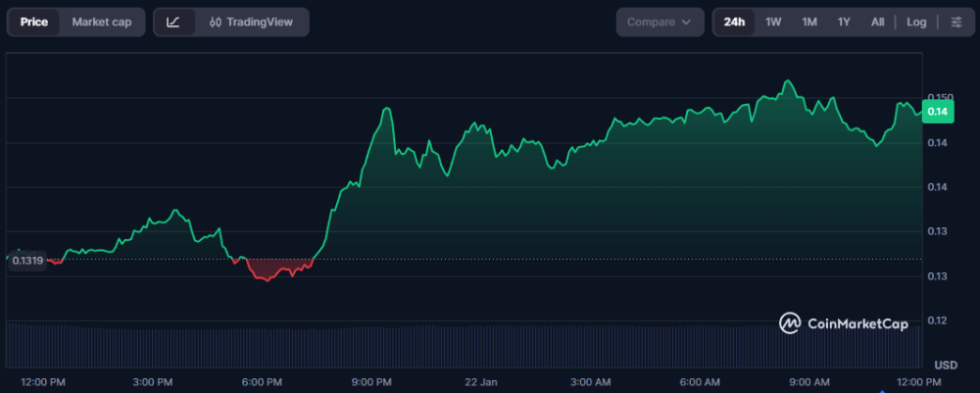The width and height of the screenshot is (980, 393).
Task: Show the 1M time range
Action: [x=809, y=22]
